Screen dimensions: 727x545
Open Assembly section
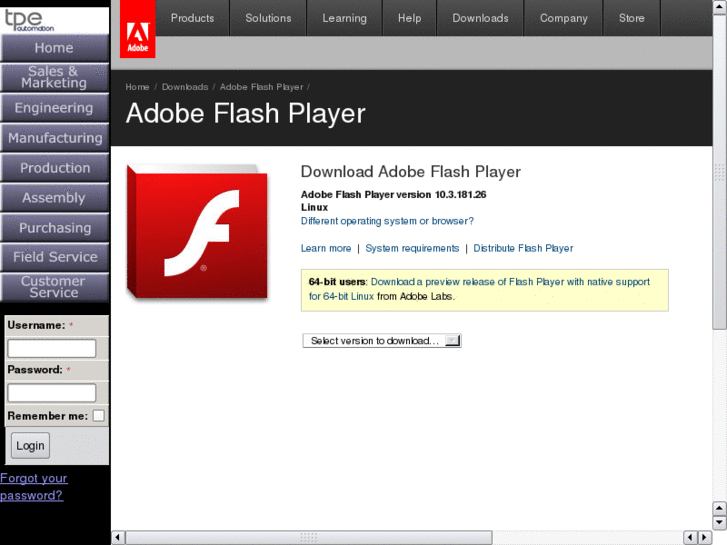pos(55,198)
